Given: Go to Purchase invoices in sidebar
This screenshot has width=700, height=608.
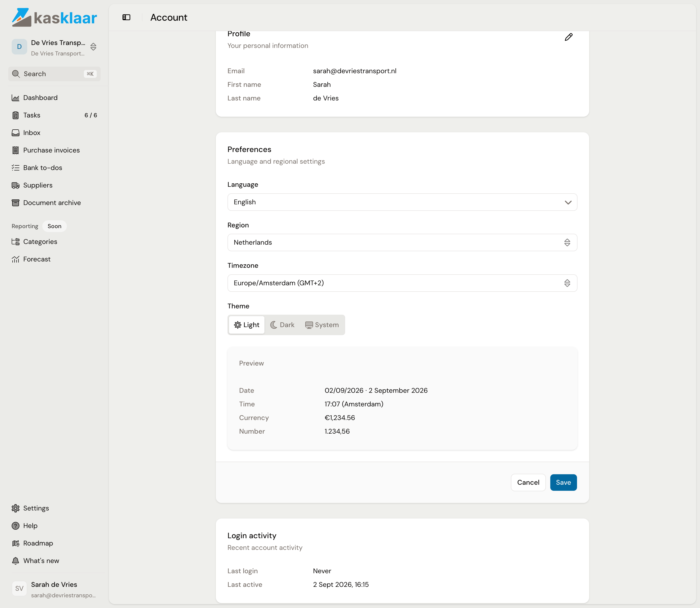Looking at the screenshot, I should tap(54, 150).
